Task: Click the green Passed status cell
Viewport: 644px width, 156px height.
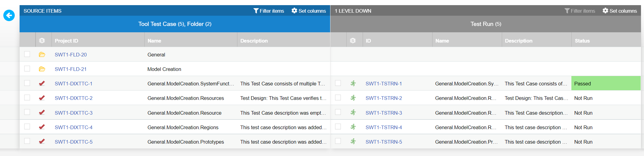Action: pyautogui.click(x=606, y=83)
